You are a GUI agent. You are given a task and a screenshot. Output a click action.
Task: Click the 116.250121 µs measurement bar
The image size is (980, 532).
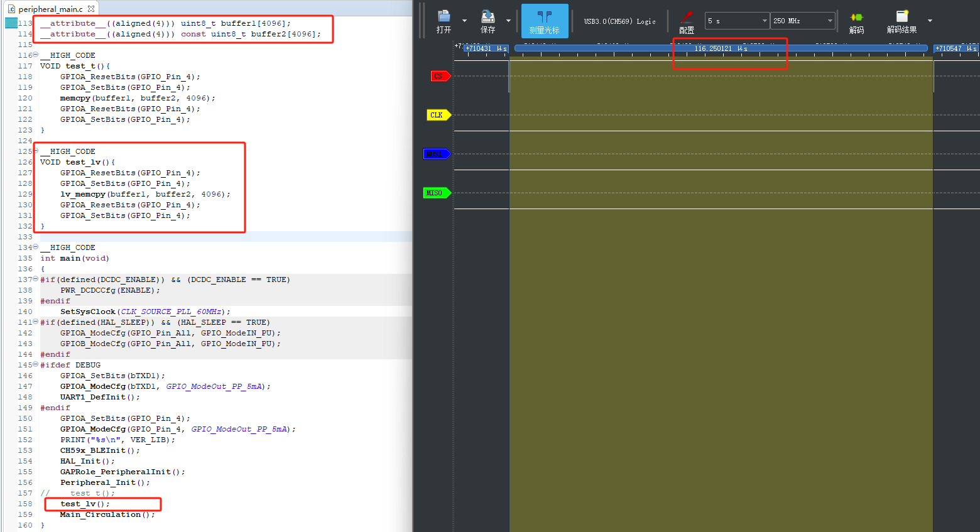[x=721, y=48]
